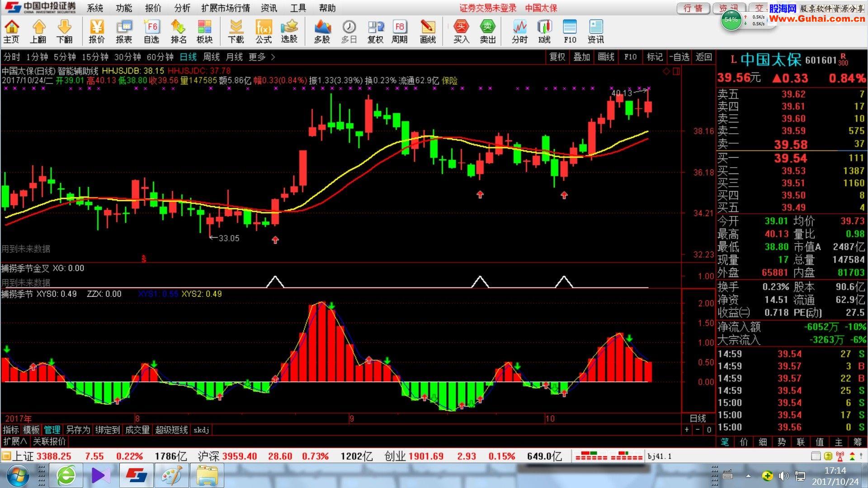Open the 选股 stock picker icon
Viewport: 868px width, 488px height.
coord(289,32)
